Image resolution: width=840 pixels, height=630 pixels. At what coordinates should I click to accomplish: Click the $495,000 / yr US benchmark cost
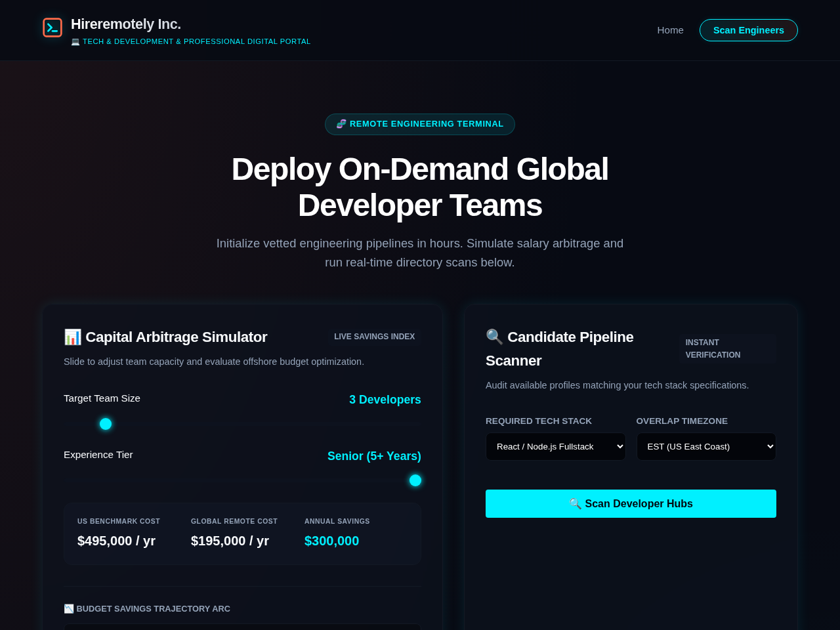click(x=116, y=541)
